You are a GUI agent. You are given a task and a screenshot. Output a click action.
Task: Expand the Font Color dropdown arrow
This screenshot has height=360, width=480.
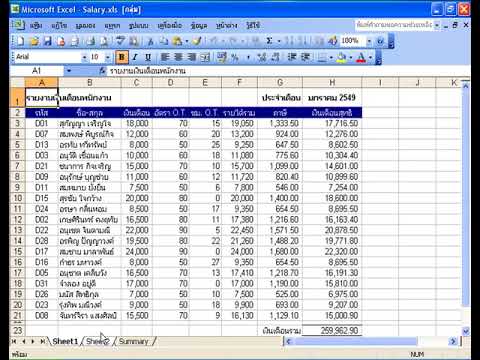tap(370, 57)
